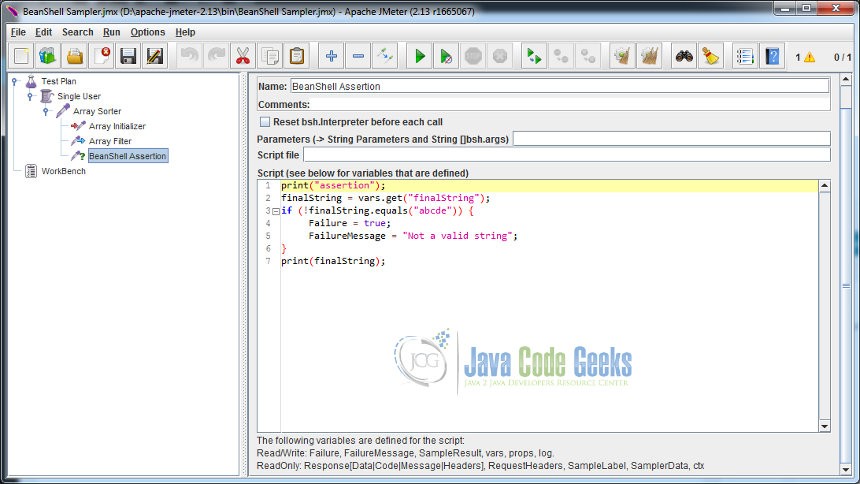Click print(finalString) on line 7
This screenshot has width=860, height=484.
333,261
